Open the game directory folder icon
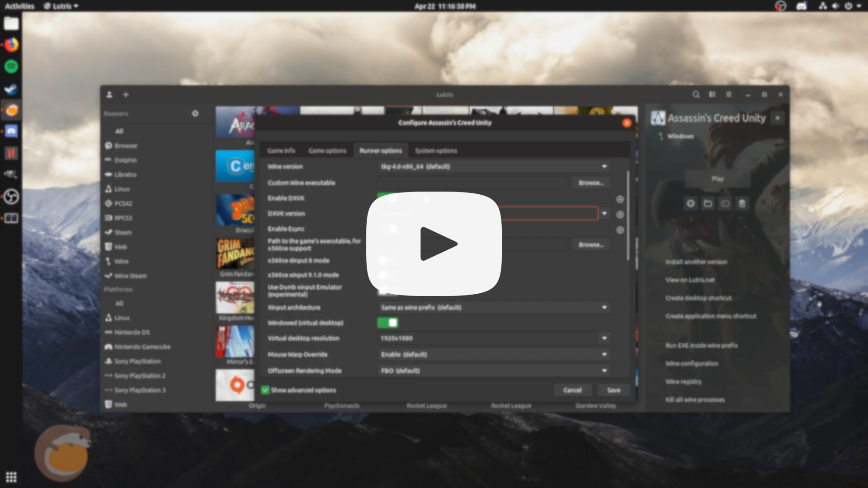 [708, 203]
